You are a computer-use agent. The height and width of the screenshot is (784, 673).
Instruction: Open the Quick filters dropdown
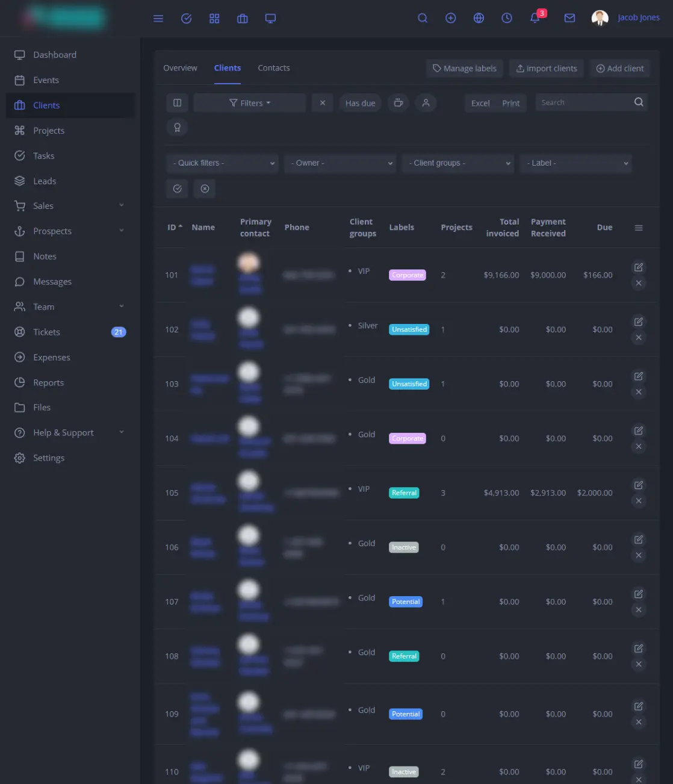click(x=222, y=163)
